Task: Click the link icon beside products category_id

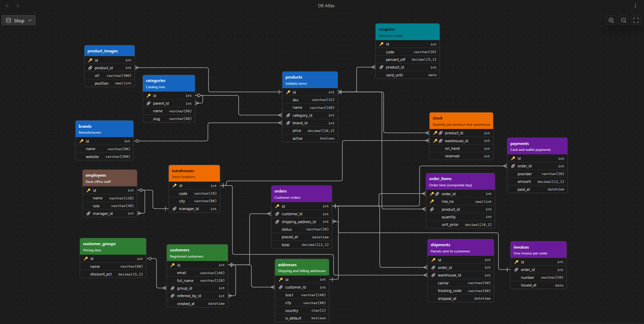Action: click(x=288, y=115)
